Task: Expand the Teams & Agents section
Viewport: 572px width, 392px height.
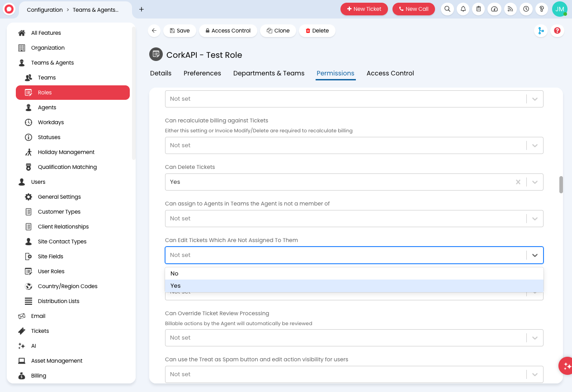Action: (x=52, y=63)
